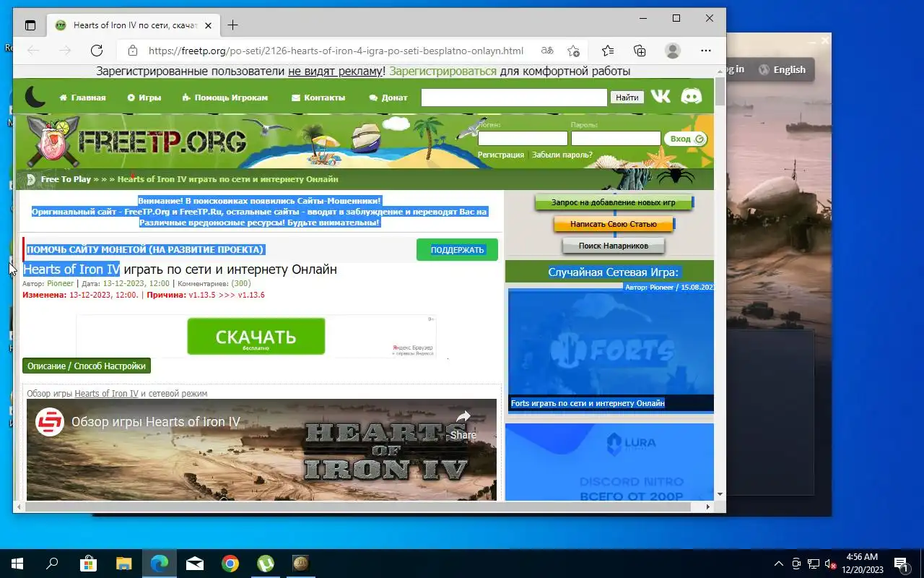Open the Регистрация link

tap(501, 155)
